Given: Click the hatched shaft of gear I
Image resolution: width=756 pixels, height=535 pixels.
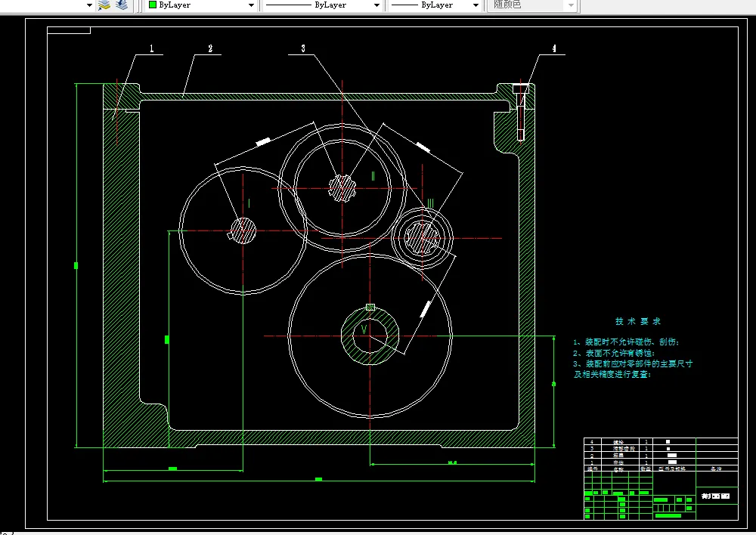Looking at the screenshot, I should pyautogui.click(x=243, y=230).
